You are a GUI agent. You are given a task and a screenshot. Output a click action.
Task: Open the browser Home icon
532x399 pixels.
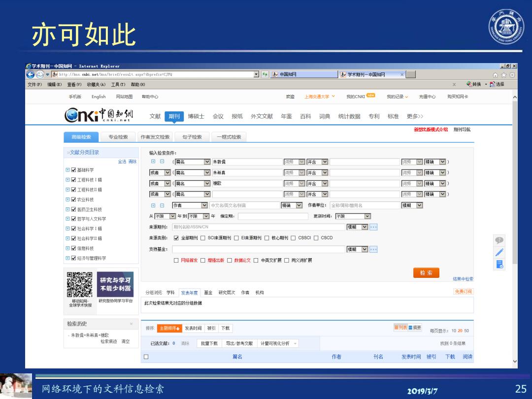[496, 75]
